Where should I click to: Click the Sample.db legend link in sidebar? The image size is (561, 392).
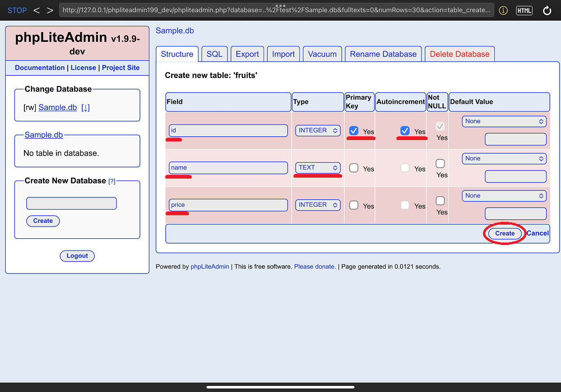(44, 135)
